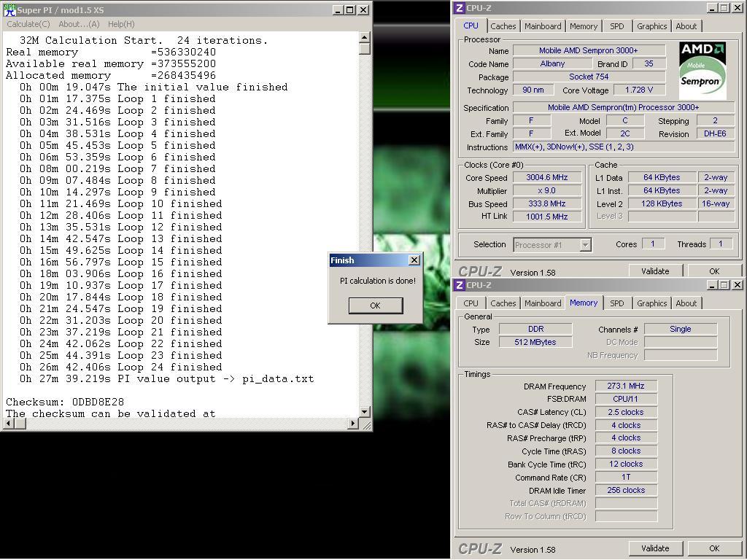Click the Package field Socket 754
The width and height of the screenshot is (747, 560).
point(589,77)
